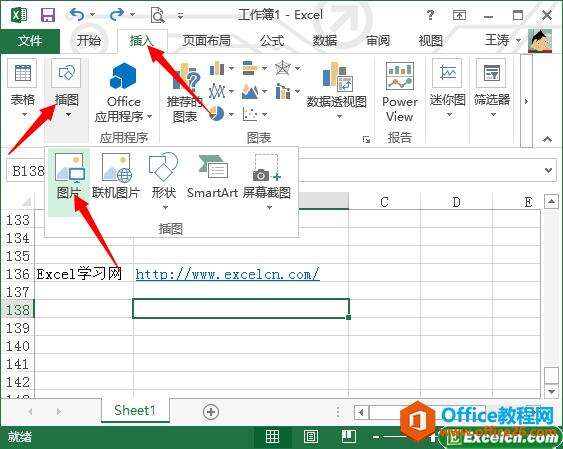Open 迷你图 sparklines group
Screen dimensions: 563x449
coord(448,88)
